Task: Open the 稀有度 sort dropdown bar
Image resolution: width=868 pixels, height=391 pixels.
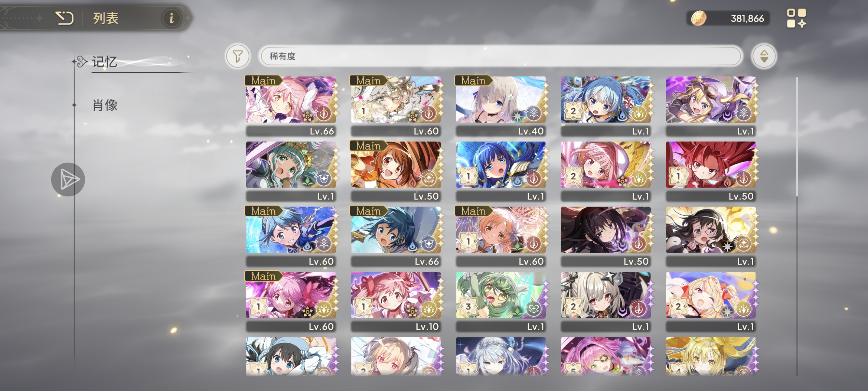Action: (501, 56)
